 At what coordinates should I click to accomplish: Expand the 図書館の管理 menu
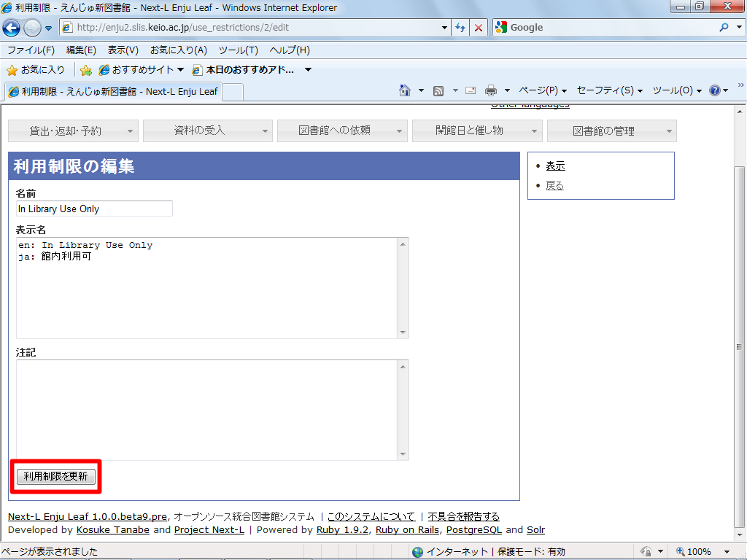tap(612, 131)
